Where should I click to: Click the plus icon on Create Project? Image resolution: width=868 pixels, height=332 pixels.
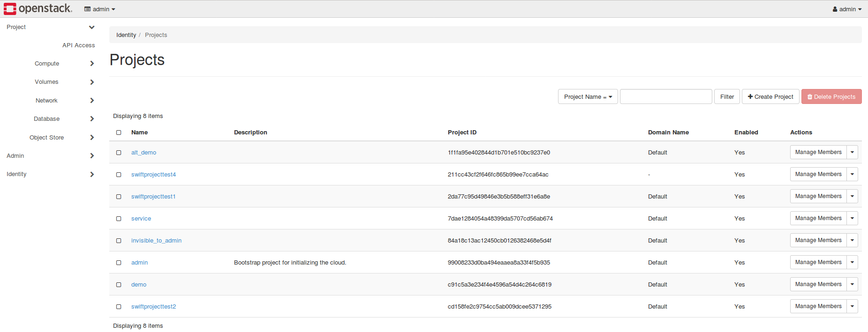point(750,97)
